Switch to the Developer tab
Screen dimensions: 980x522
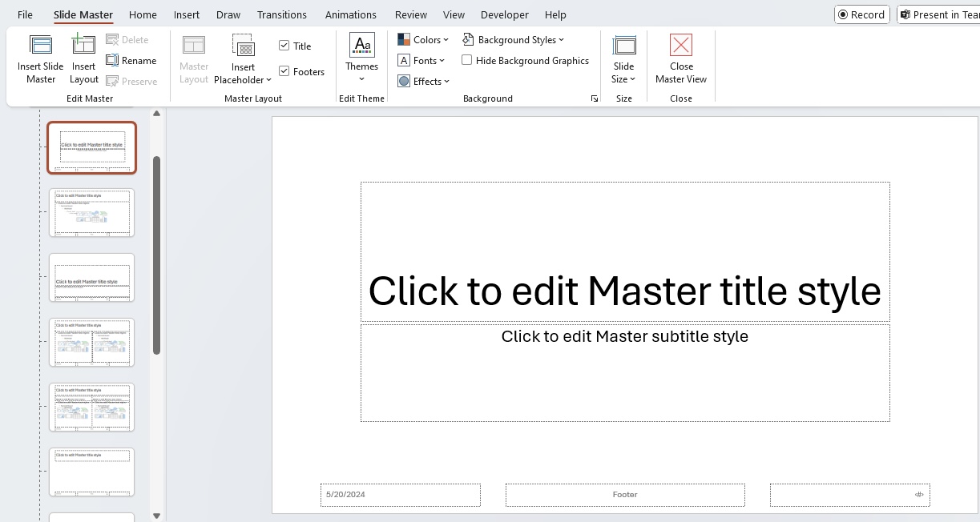coord(505,14)
